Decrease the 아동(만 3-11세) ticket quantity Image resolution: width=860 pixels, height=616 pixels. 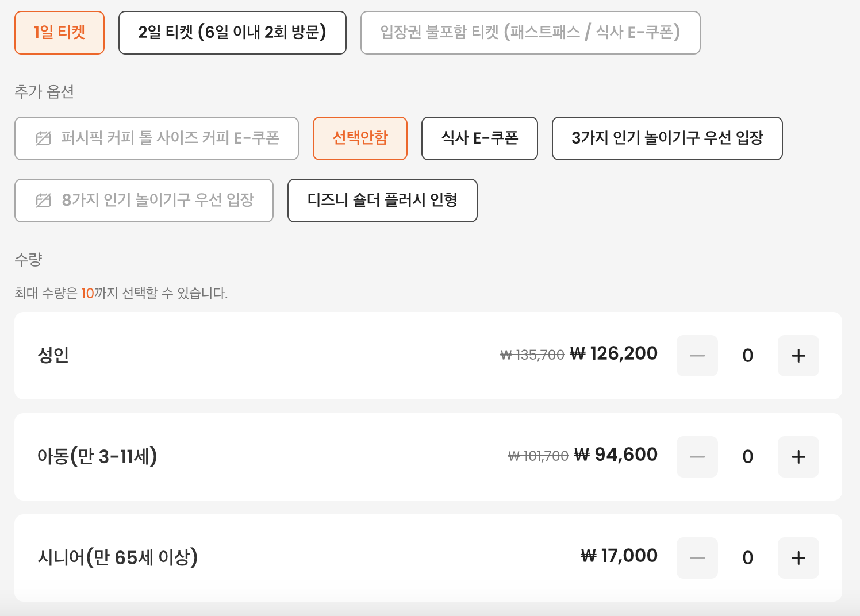697,456
